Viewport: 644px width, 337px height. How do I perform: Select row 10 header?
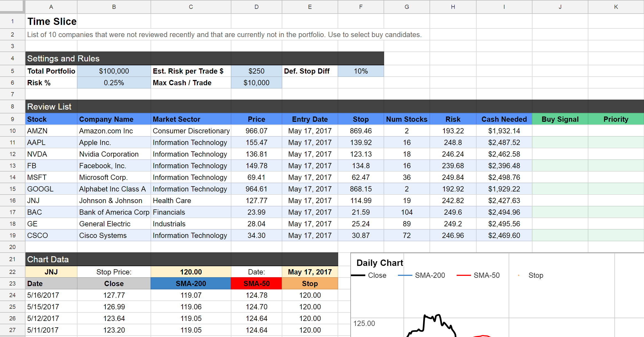point(12,131)
